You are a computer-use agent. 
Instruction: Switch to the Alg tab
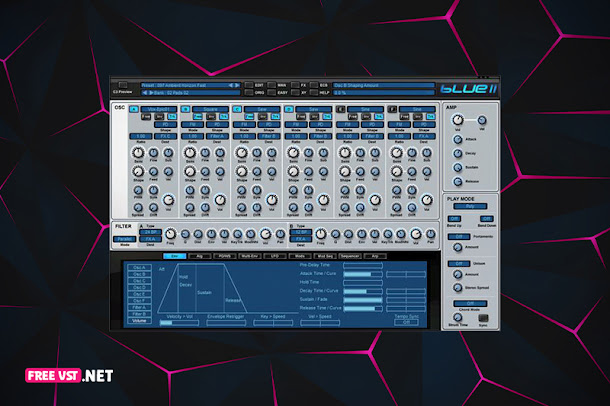point(200,256)
